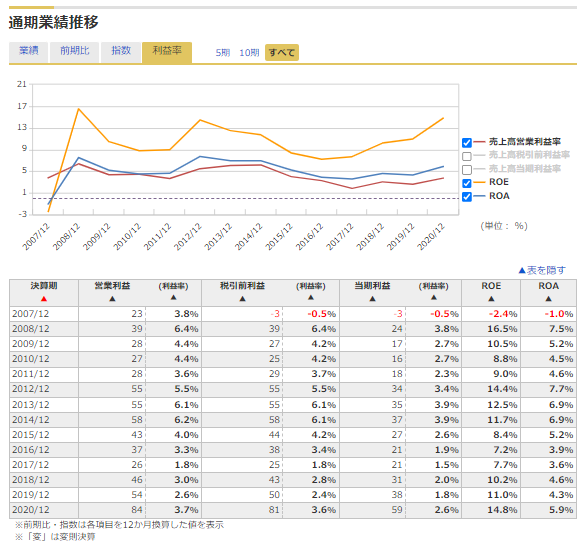Screen dimensions: 583x545
Task: Switch to the 前期比 tab
Action: point(75,52)
